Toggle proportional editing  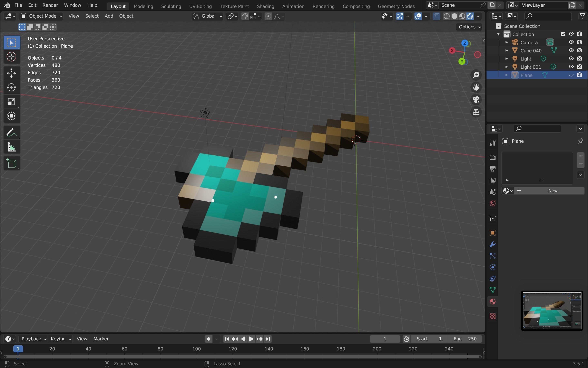click(x=268, y=16)
